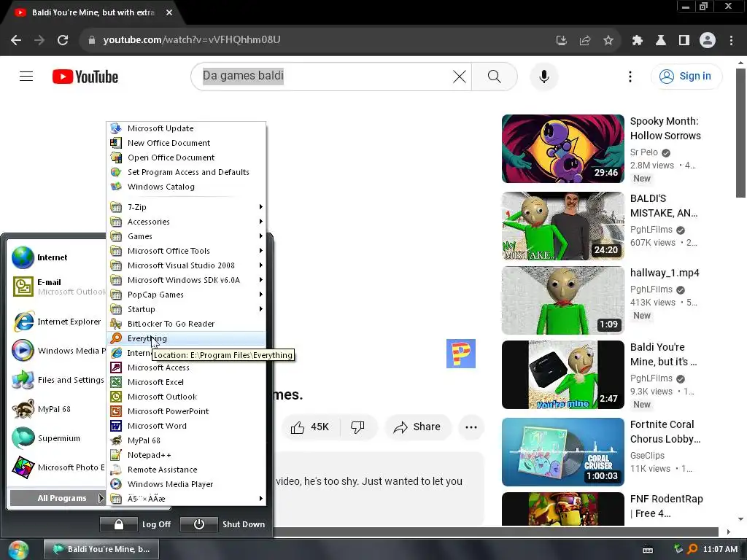Expand the Accessories submenu

point(186,222)
